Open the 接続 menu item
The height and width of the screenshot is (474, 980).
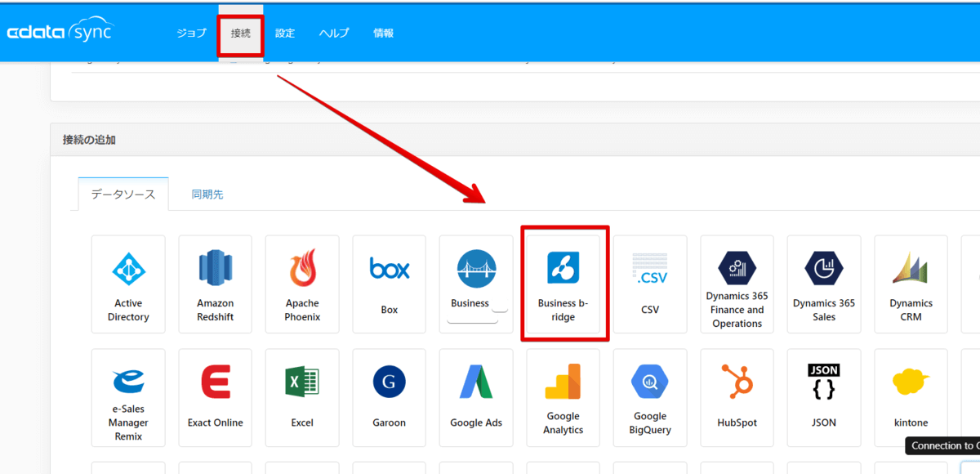[241, 33]
